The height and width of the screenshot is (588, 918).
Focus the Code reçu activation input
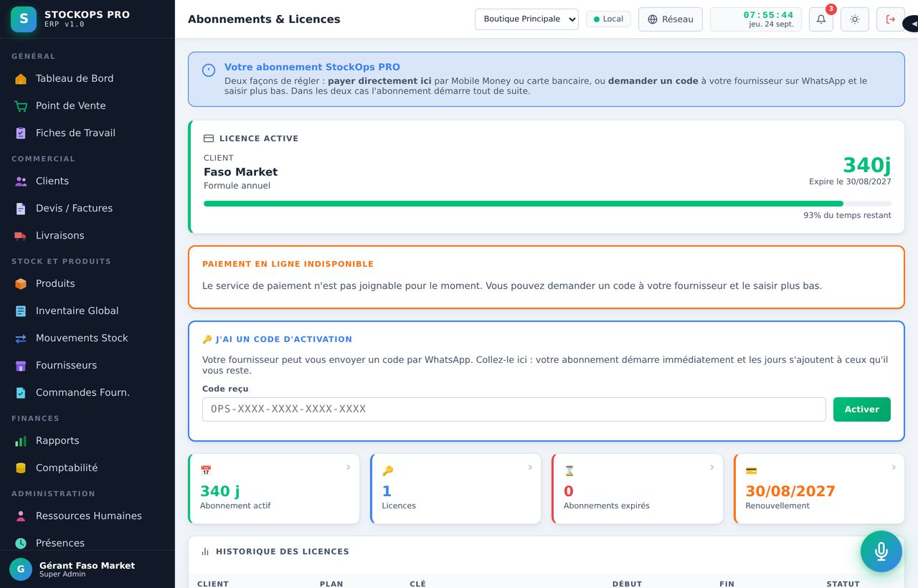514,409
